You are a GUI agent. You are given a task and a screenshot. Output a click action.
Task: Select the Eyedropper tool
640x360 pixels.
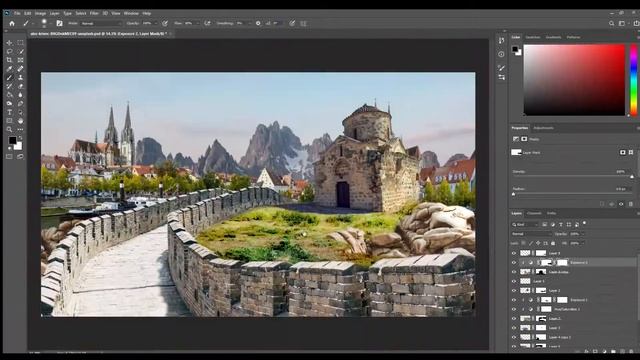tap(9, 69)
